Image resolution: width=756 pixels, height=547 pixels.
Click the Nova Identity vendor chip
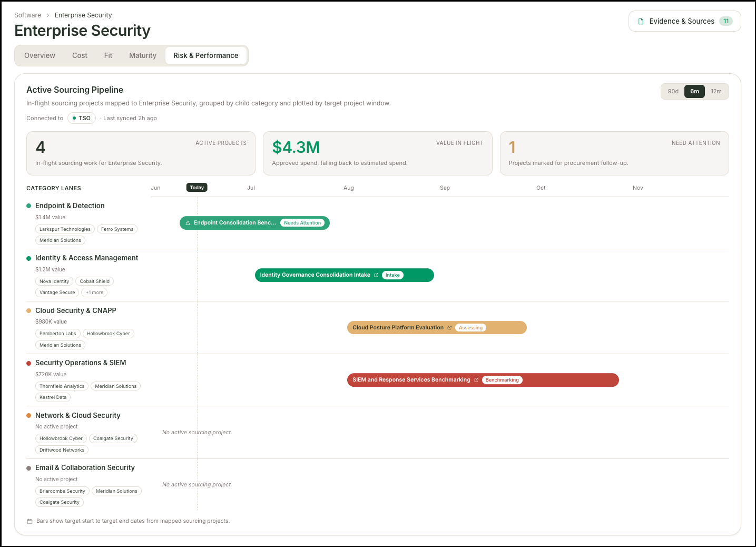pos(54,281)
